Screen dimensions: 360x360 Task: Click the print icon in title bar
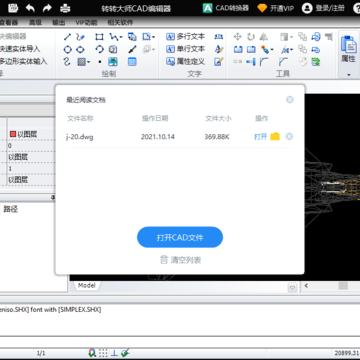coord(65,8)
